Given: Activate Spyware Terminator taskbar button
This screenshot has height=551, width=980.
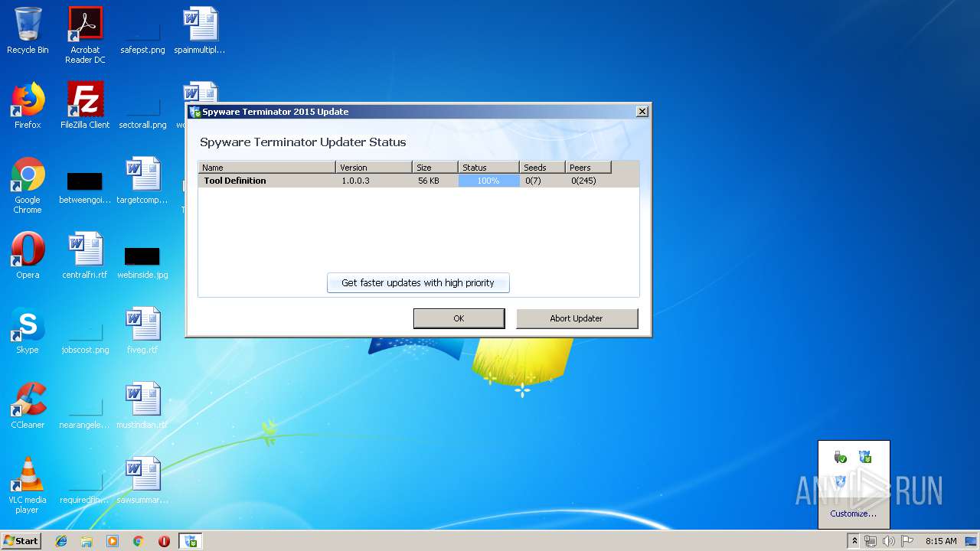Looking at the screenshot, I should (x=190, y=541).
